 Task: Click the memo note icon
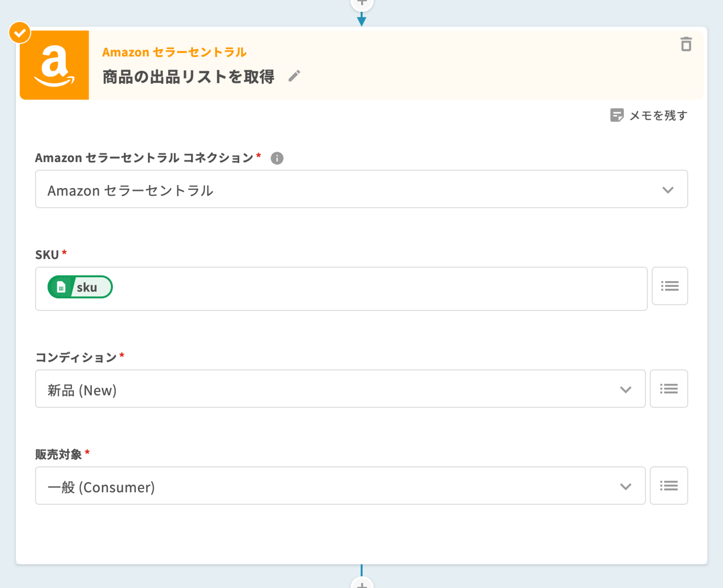(x=617, y=115)
